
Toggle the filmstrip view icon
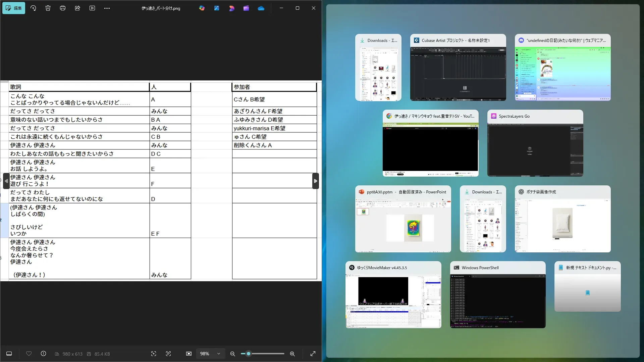click(x=9, y=354)
